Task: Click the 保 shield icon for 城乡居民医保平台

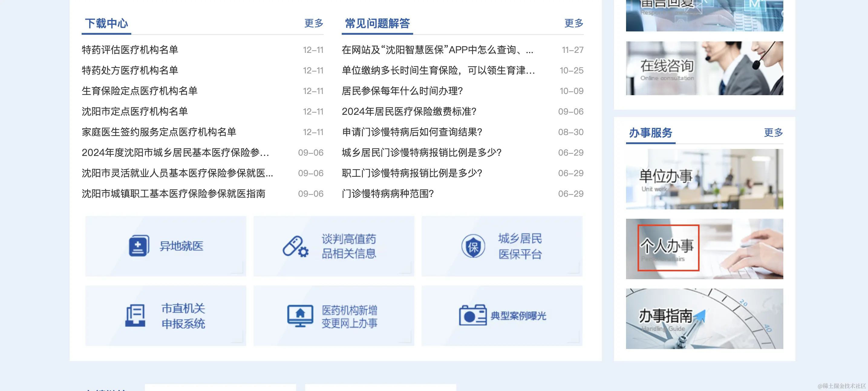Action: [x=473, y=246]
